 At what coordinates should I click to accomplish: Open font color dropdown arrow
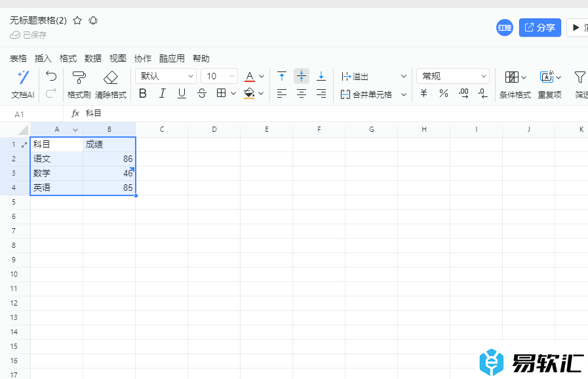[262, 77]
